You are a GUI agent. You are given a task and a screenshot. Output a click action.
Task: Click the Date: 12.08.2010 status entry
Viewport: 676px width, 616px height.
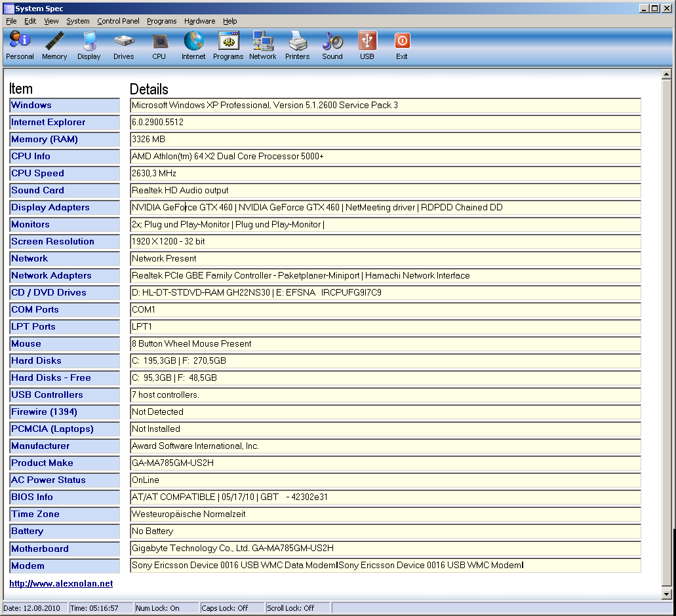coord(35,608)
